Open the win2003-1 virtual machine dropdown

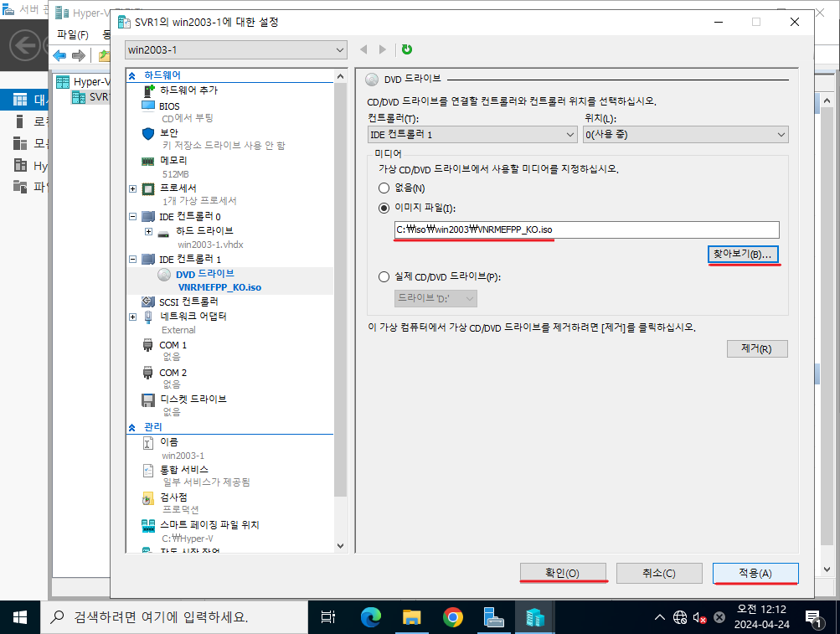(235, 50)
